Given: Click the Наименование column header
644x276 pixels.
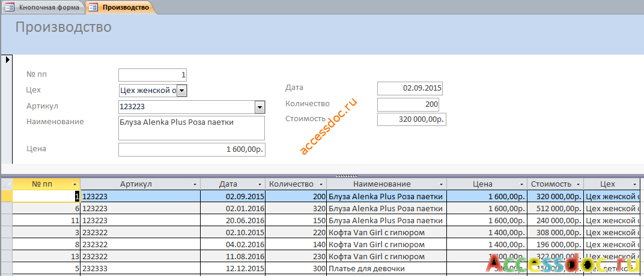Looking at the screenshot, I should click(x=387, y=185).
